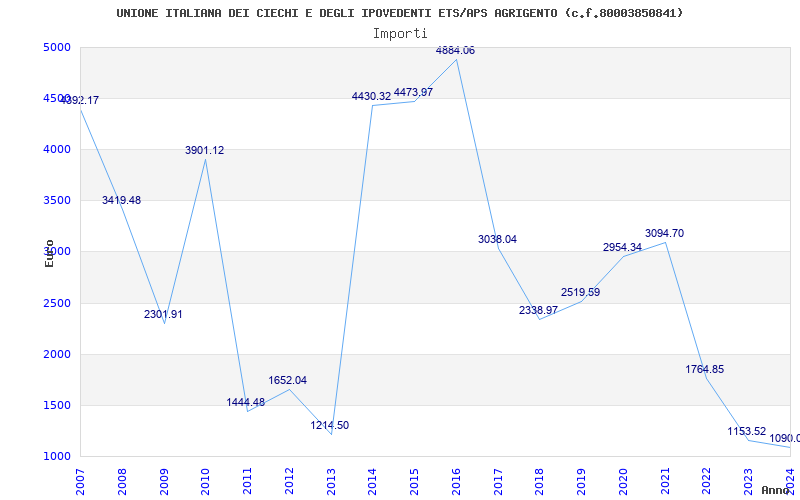The height and width of the screenshot is (500, 800).
Task: Select the 2301.91 data label
Action: [x=163, y=315]
